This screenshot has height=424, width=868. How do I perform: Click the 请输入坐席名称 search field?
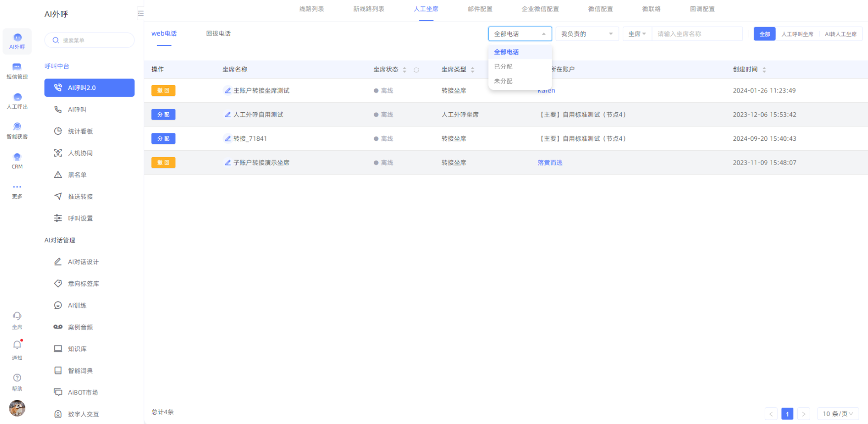pyautogui.click(x=697, y=34)
